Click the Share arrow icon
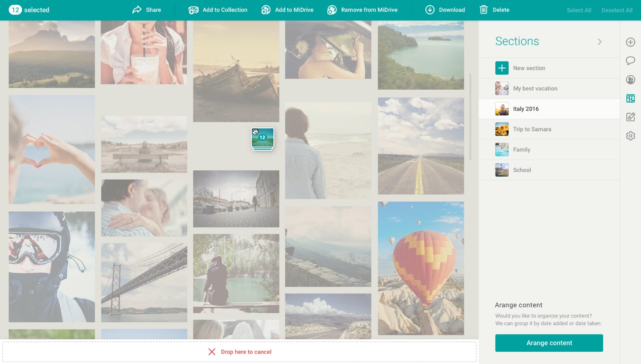This screenshot has width=641, height=364. [x=137, y=10]
